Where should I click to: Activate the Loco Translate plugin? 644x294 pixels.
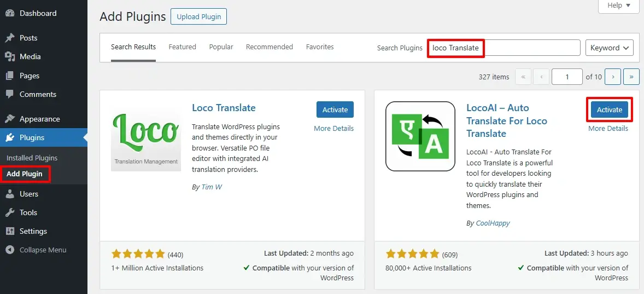coord(335,110)
